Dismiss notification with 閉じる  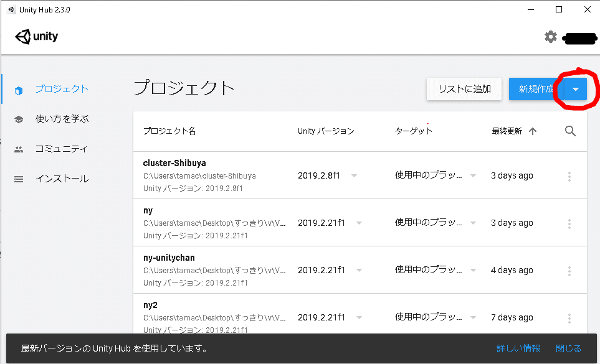point(568,348)
